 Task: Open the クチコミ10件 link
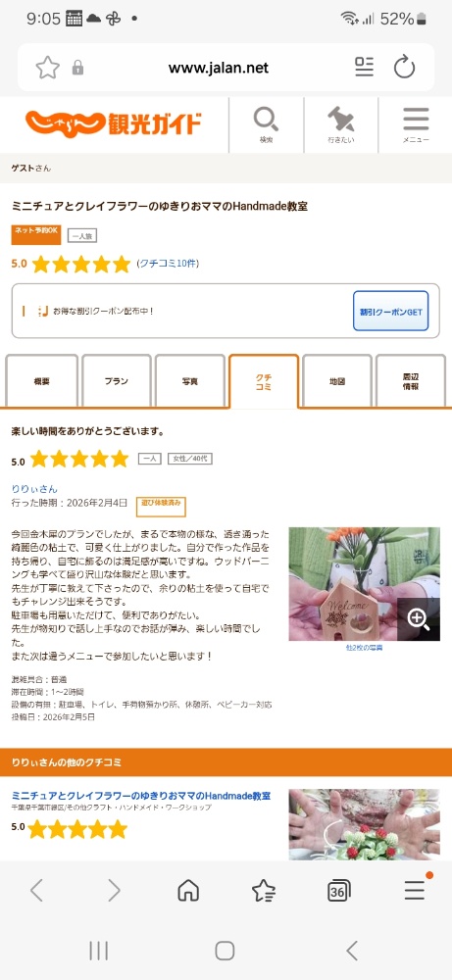click(168, 264)
